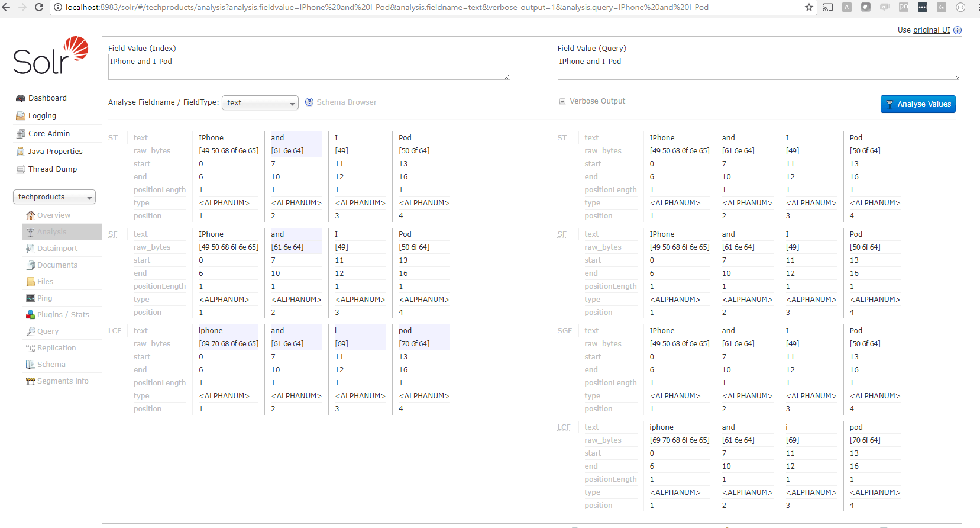Screen dimensions: 980x528
Task: Click the Dashboard gauge icon
Action: (21, 98)
